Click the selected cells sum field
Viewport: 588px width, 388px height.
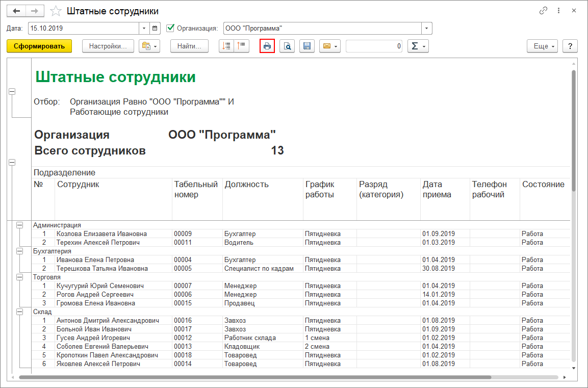click(x=374, y=46)
